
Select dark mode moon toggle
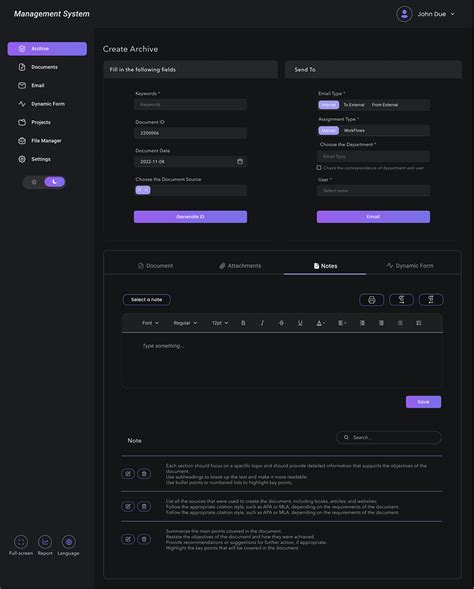(54, 182)
